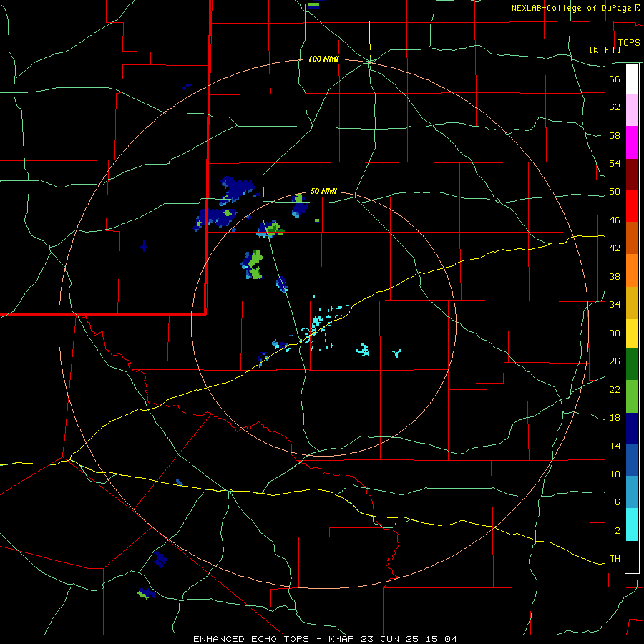Click the bright yellow legend swatch

coord(632,333)
